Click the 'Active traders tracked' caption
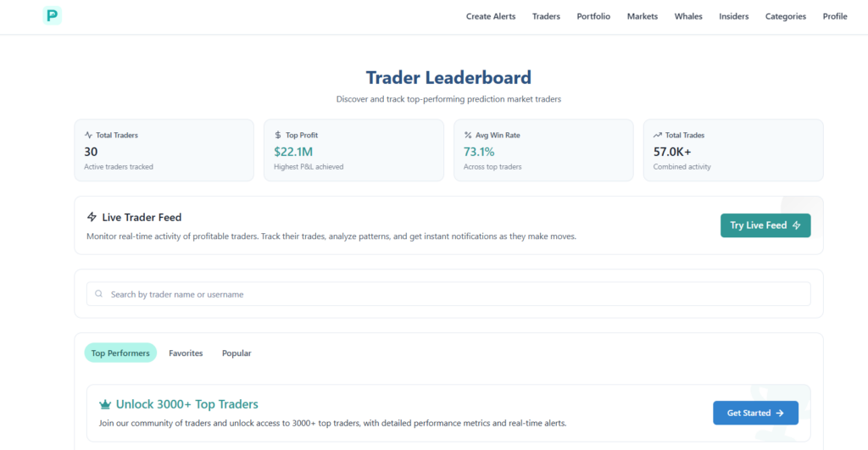 tap(119, 167)
